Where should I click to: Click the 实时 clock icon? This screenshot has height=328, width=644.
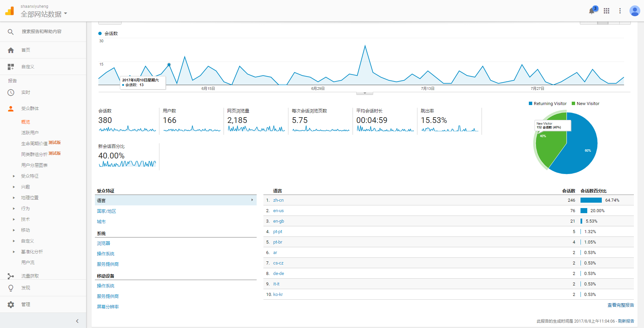click(11, 93)
